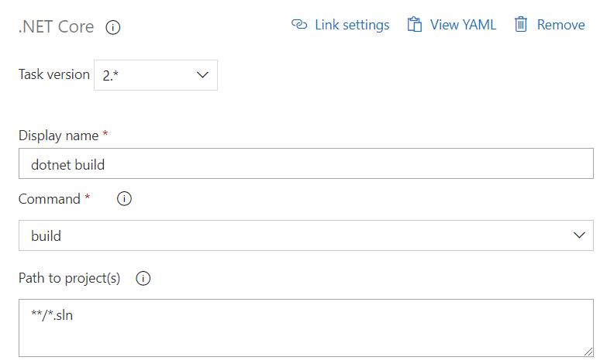Click the trash can icon beside Remove
607x364 pixels.
click(521, 24)
